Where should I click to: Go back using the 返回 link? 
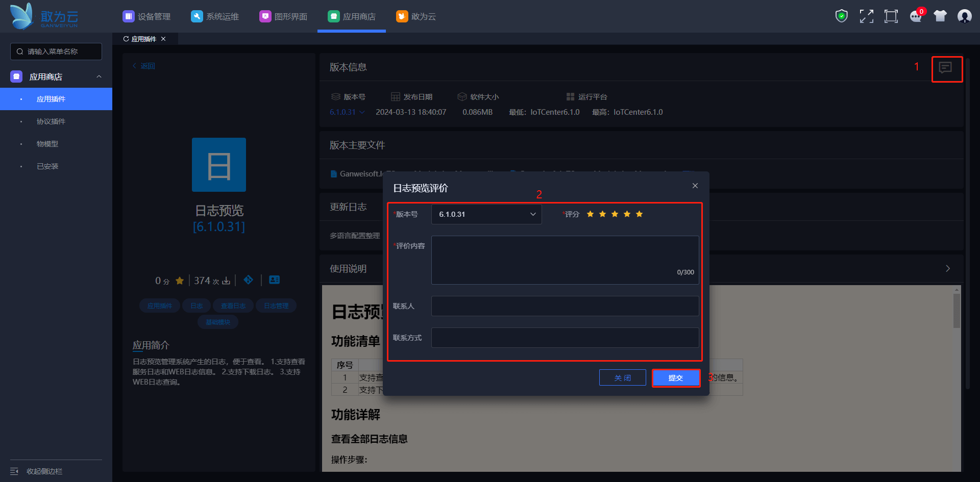(144, 66)
